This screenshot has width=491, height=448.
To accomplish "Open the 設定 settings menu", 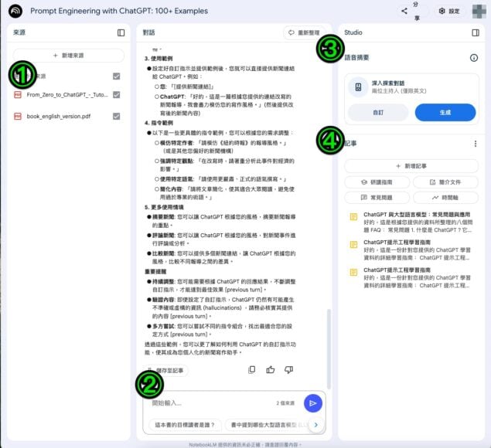I will (x=448, y=12).
